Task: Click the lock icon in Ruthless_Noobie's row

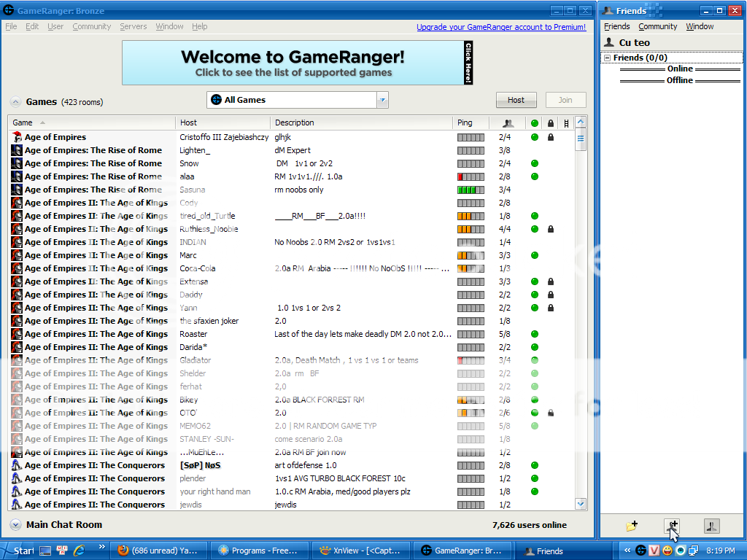Action: point(551,229)
